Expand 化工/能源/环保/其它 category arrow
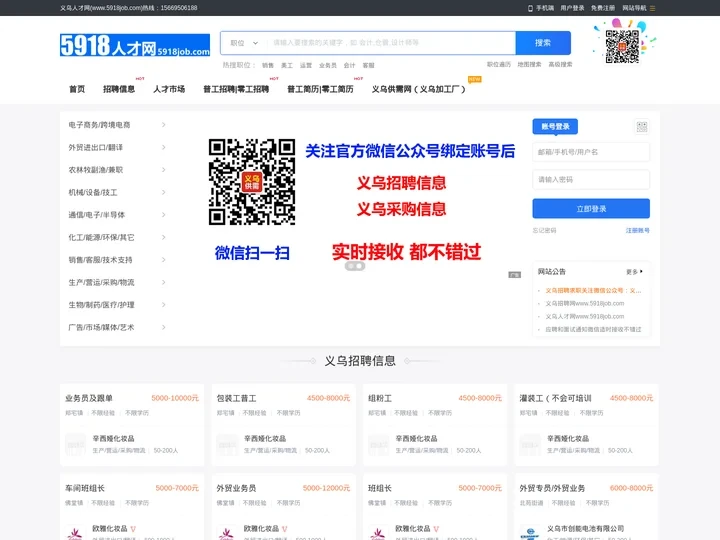This screenshot has height=540, width=720. 163,237
